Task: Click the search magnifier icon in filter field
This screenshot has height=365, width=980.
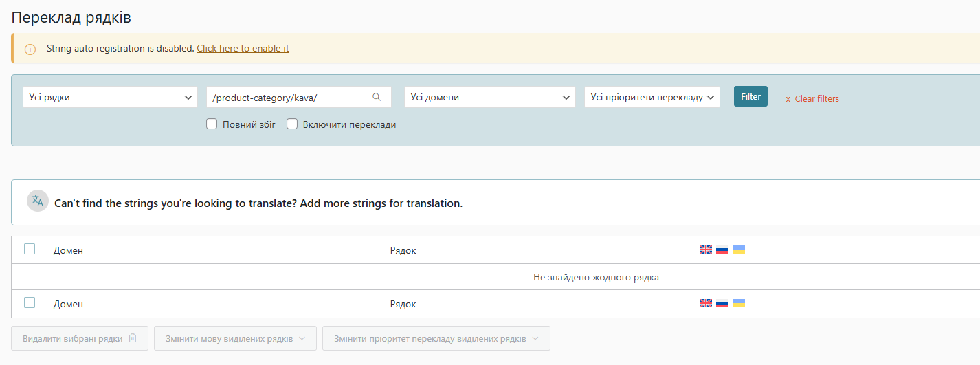Action: (377, 97)
